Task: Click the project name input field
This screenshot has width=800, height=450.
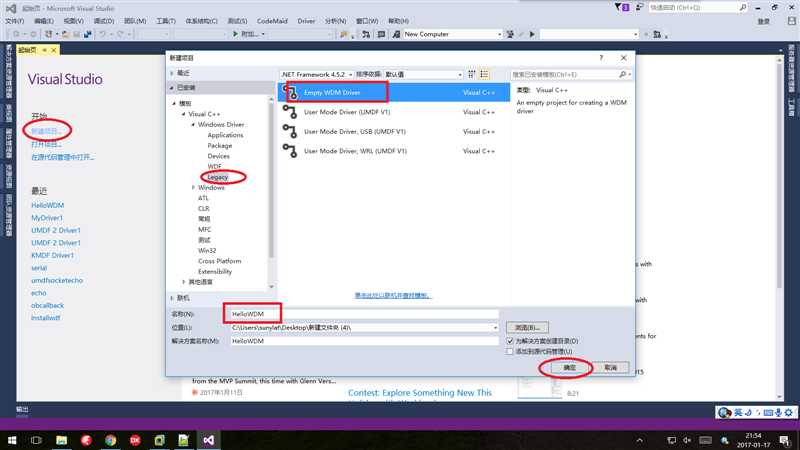Action: tap(363, 314)
